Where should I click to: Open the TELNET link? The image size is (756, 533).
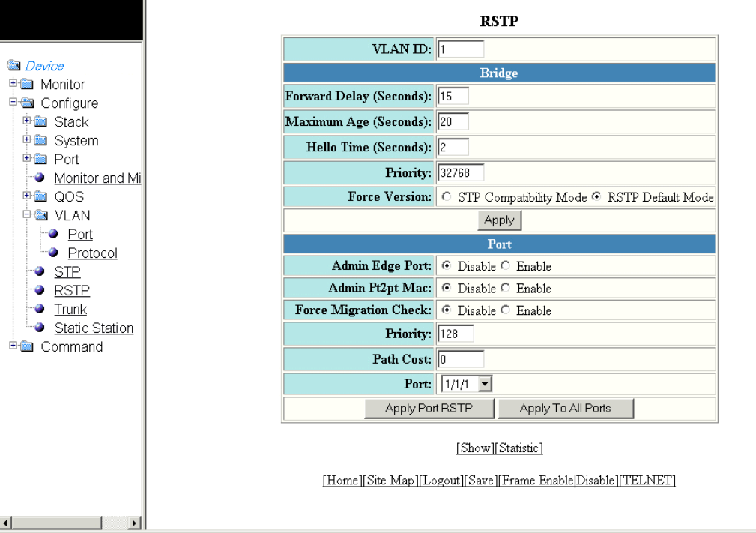coord(647,481)
